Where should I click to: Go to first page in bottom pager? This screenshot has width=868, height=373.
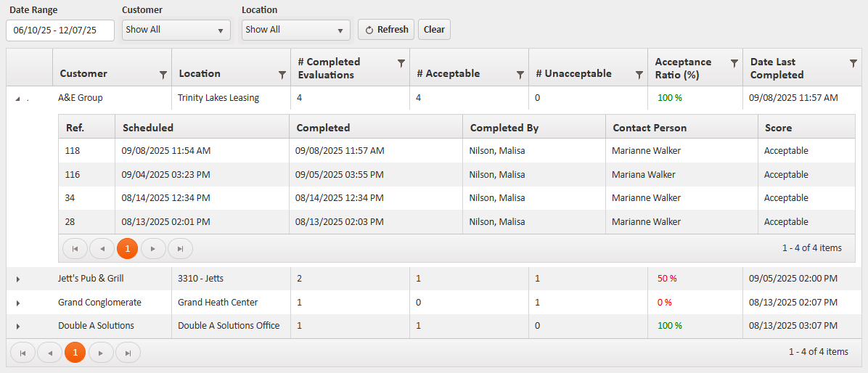pyautogui.click(x=22, y=353)
